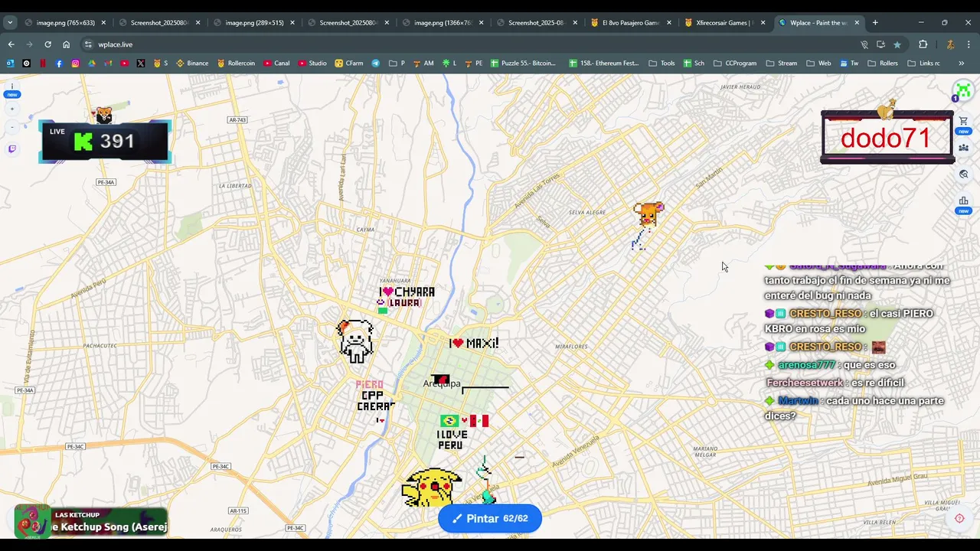Expand the Tools bookmark folder
Screen dimensions: 980x551
661,63
